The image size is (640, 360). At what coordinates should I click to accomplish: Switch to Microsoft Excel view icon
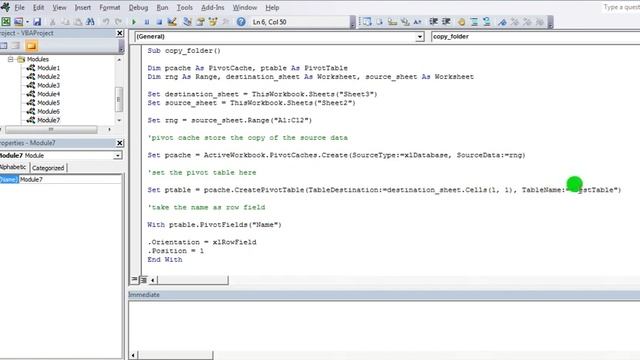pos(6,22)
